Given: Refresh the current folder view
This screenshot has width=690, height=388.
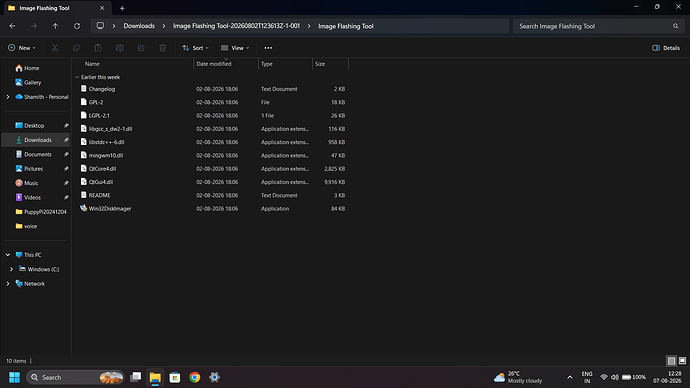Looking at the screenshot, I should tap(77, 26).
